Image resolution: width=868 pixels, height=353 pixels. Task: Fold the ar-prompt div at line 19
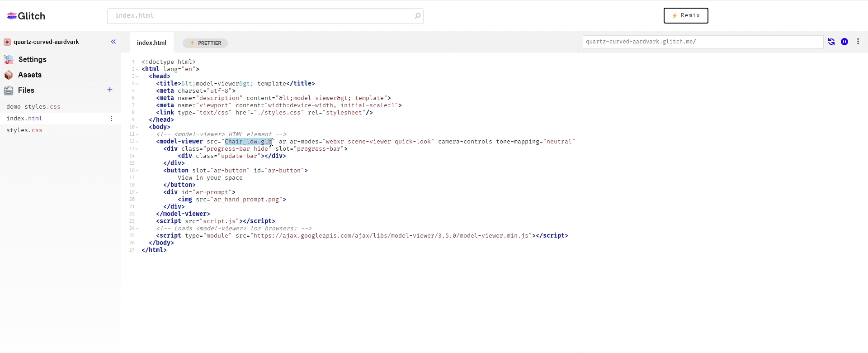click(137, 192)
